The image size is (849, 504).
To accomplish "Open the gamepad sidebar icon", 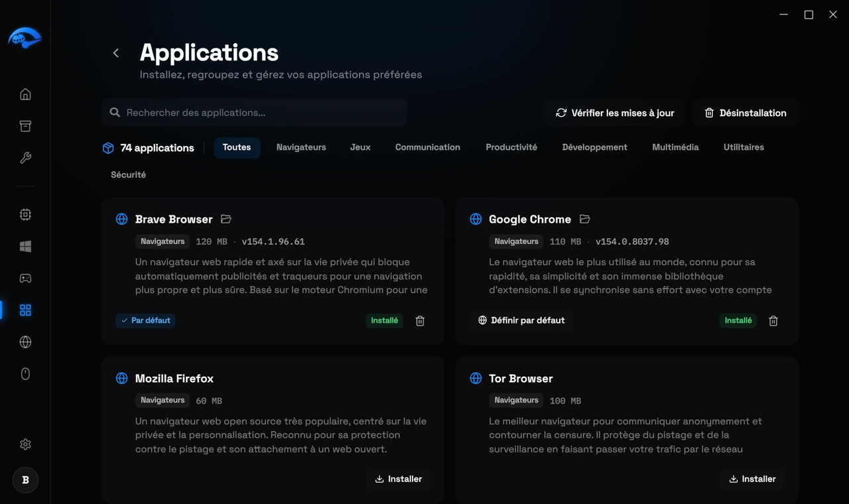I will coord(25,278).
